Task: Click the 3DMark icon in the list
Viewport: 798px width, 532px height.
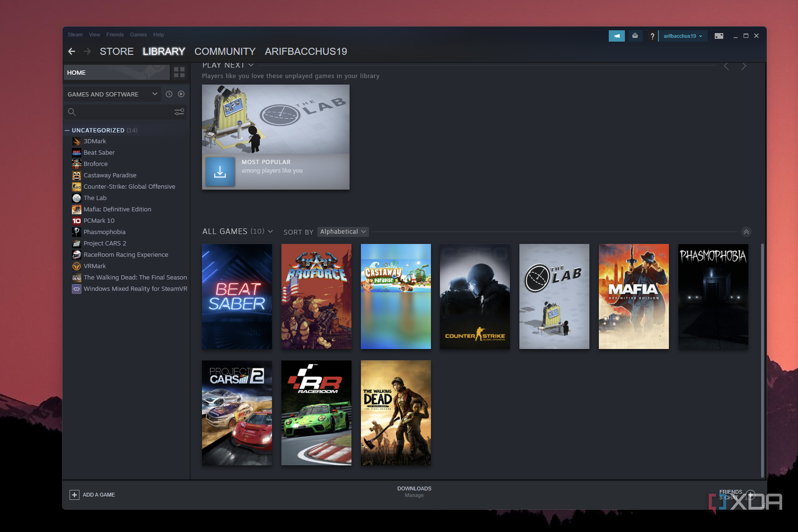Action: (77, 141)
